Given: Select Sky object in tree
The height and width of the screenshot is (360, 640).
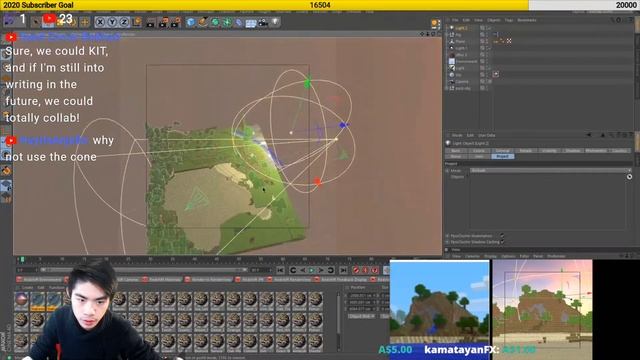Looking at the screenshot, I should tap(459, 75).
